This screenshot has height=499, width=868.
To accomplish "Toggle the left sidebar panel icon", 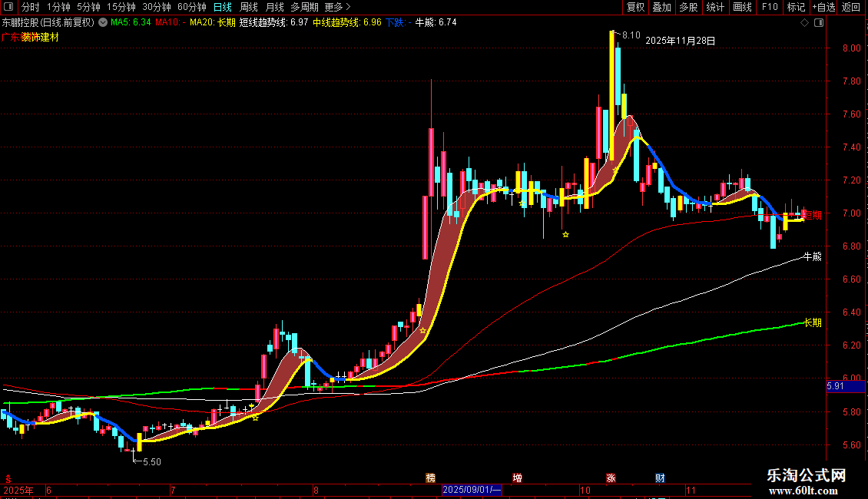I will click(8, 7).
